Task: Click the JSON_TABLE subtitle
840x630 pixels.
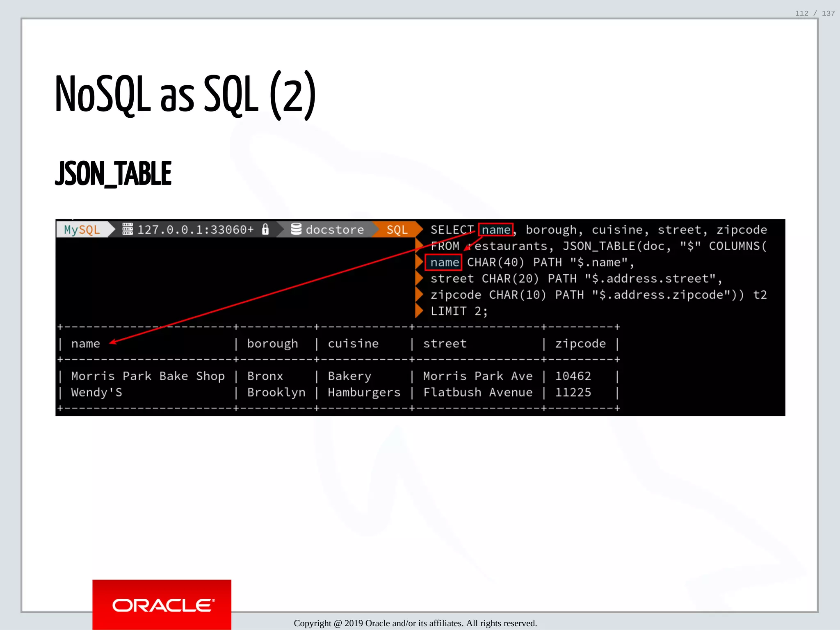Action: (113, 174)
